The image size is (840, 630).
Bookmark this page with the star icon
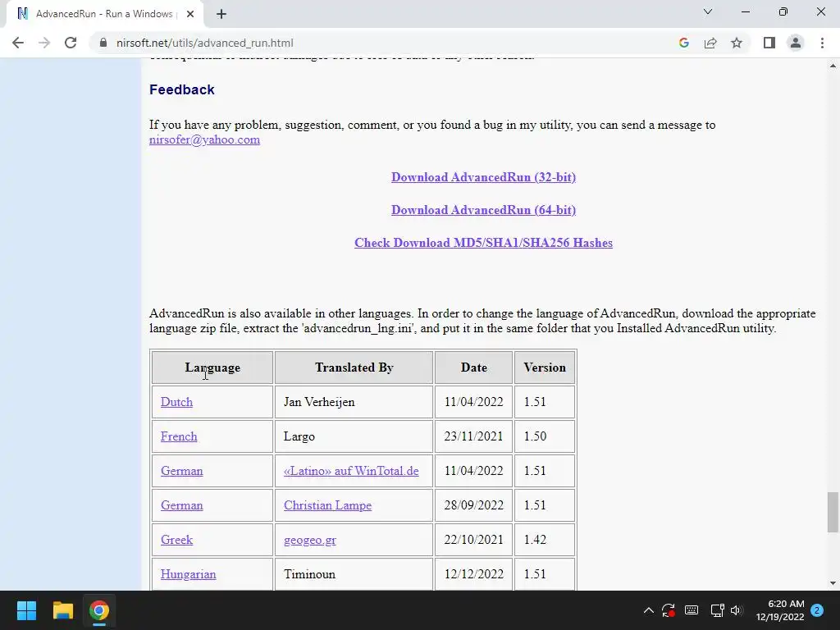pos(737,43)
